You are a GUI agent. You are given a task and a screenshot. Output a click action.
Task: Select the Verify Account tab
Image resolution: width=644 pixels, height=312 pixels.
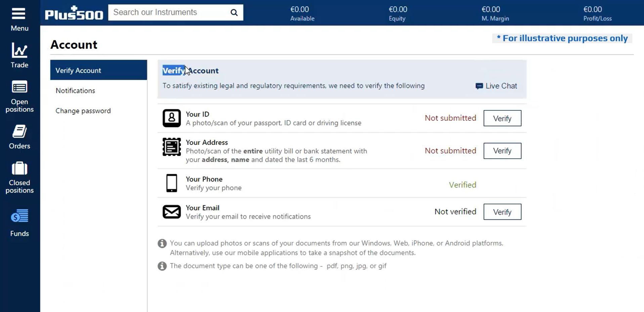click(99, 70)
